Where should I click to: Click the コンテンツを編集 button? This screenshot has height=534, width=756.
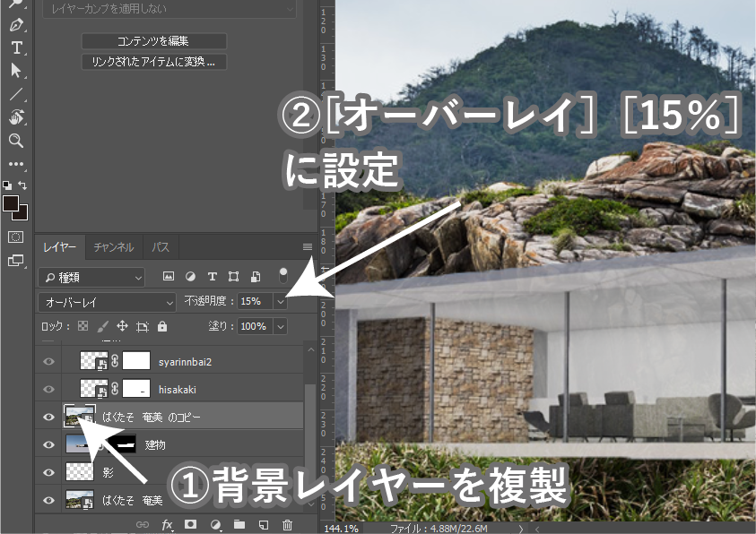point(154,41)
